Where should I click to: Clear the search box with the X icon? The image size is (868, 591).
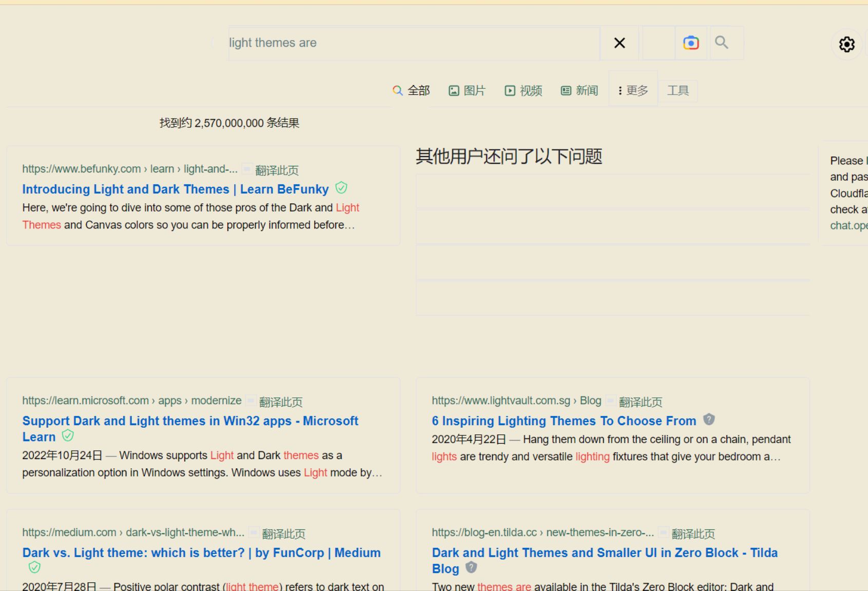[620, 43]
